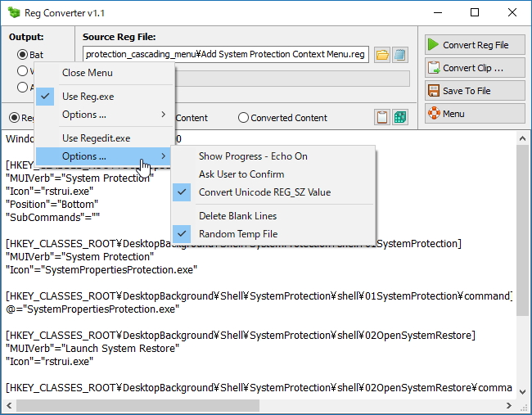Select the Converted Content radio button
Image resolution: width=532 pixels, height=415 pixels.
click(x=243, y=117)
